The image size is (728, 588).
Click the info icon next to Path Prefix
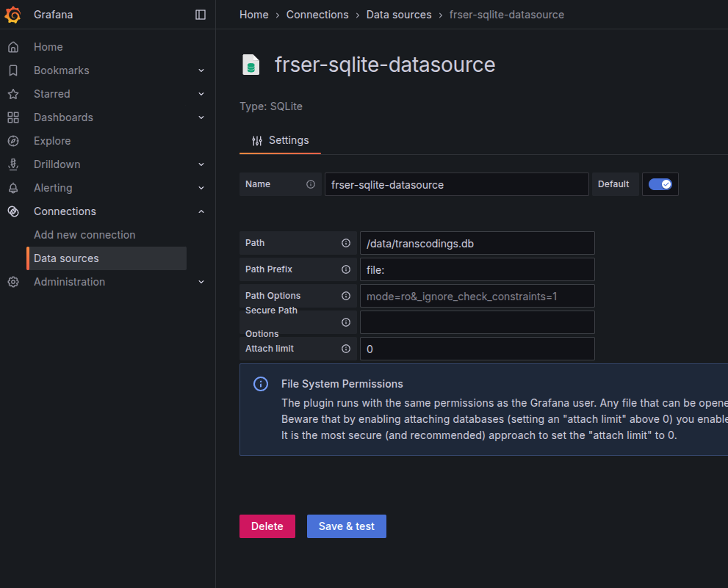point(346,269)
